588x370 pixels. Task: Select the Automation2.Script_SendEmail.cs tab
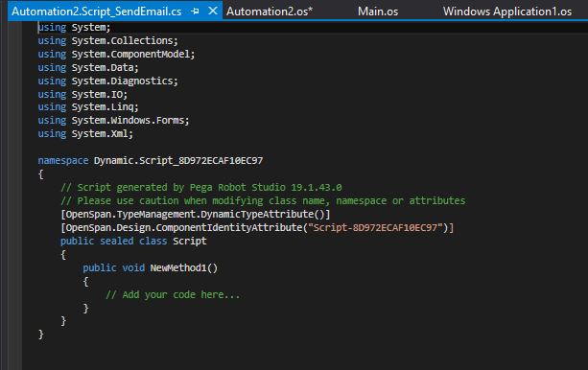click(96, 12)
